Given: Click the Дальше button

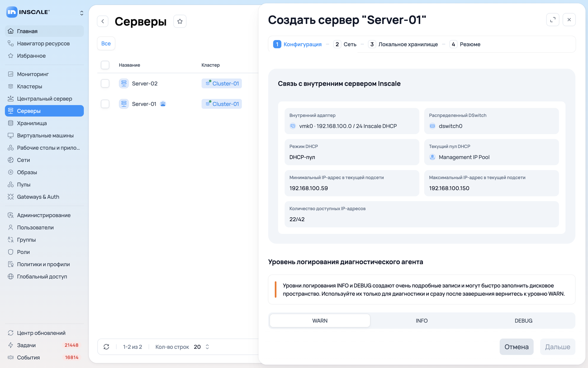Looking at the screenshot, I should pyautogui.click(x=558, y=347).
